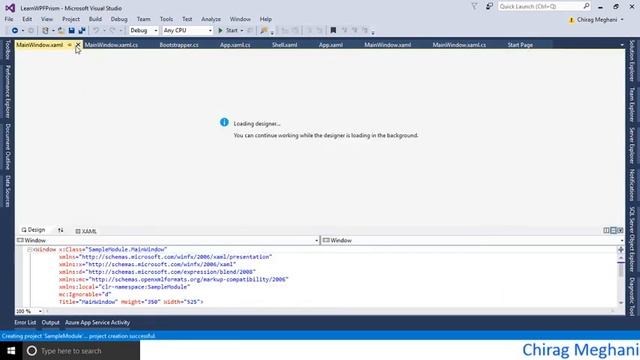Screen dimensions: 640x360
Task: Click the Navigate Backward arrow icon
Action: pyautogui.click(x=15, y=31)
